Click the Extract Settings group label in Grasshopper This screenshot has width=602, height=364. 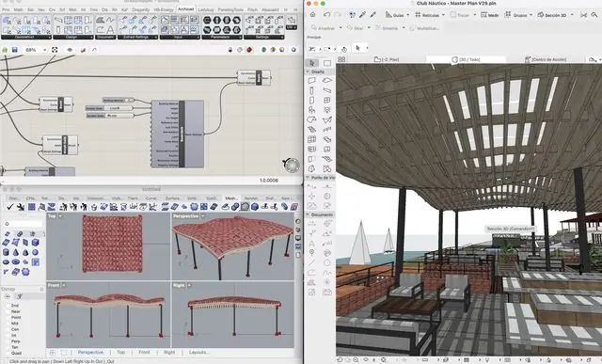click(x=137, y=38)
